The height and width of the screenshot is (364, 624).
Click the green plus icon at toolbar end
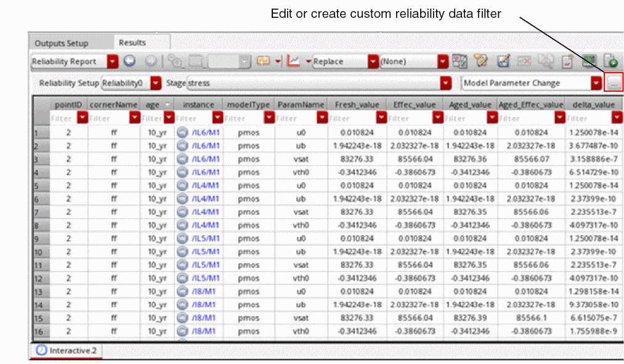coord(611,62)
